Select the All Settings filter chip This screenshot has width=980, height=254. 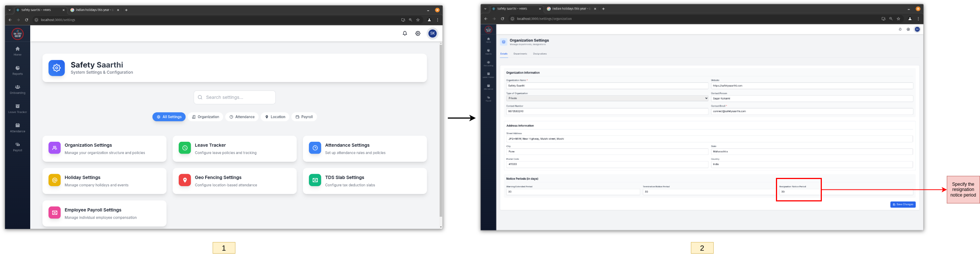click(x=169, y=117)
